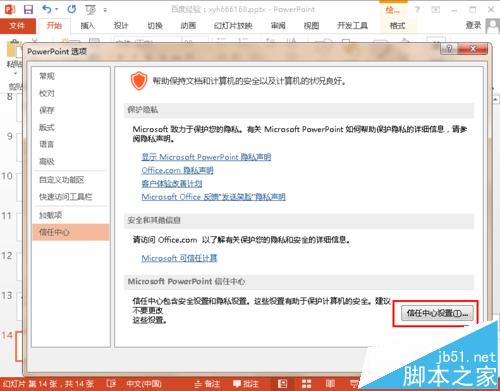
Task: Switch to the 幻灯片放映 ribbon tab
Action: (233, 25)
